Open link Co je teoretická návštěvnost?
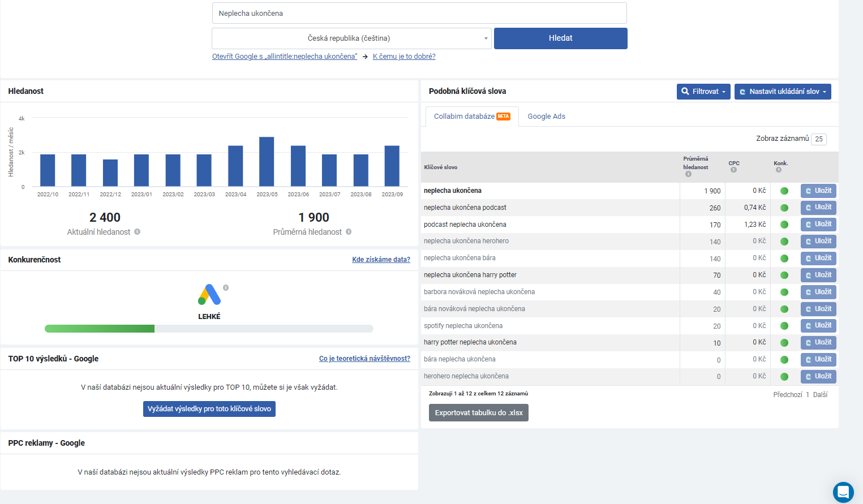Viewport: 863px width, 504px height. click(x=364, y=359)
